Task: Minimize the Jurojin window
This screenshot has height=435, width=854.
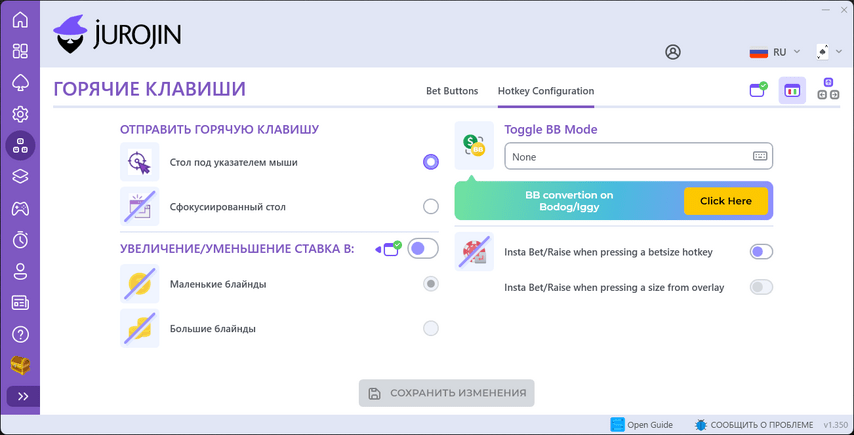Action: 826,9
